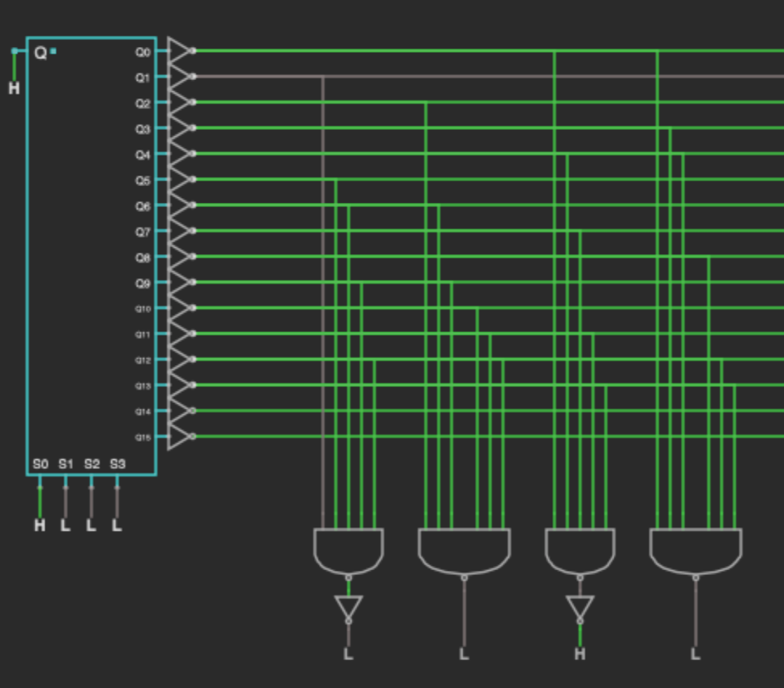
Task: Toggle the S2 logic input below chip
Action: pos(91,524)
